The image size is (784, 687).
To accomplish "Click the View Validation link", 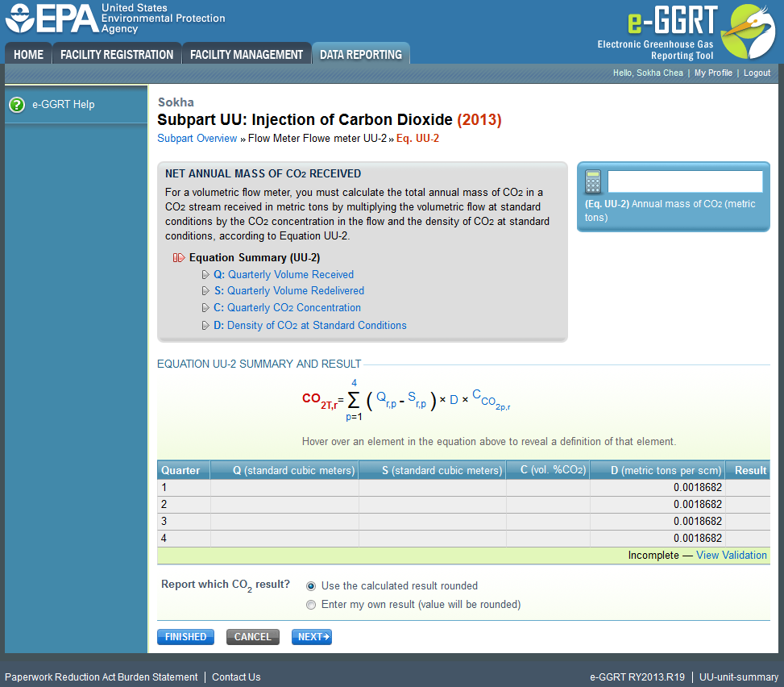I will click(732, 555).
